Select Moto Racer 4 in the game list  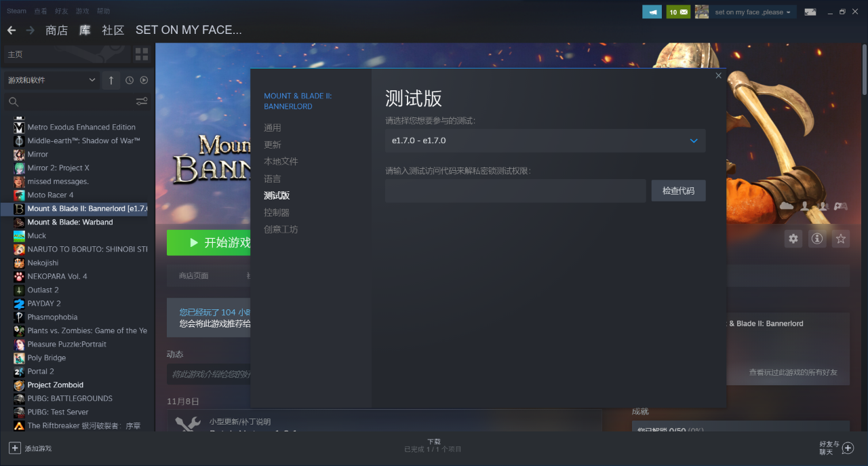tap(50, 195)
